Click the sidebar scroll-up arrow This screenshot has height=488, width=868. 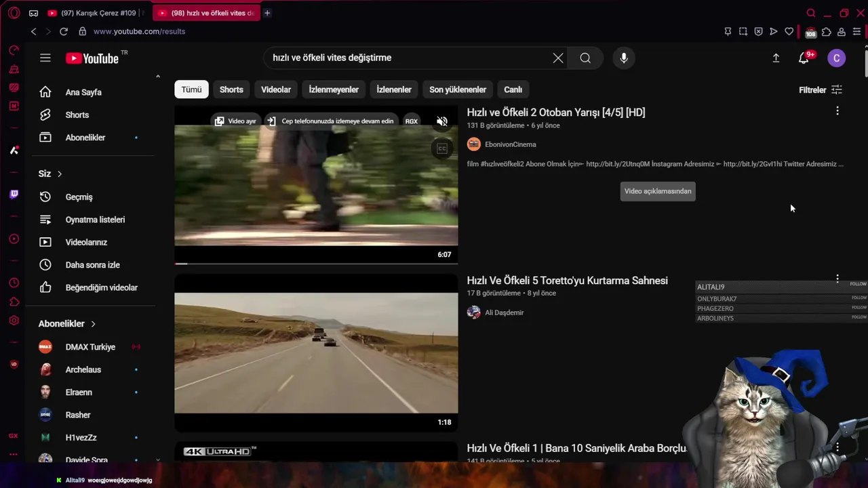pos(158,77)
